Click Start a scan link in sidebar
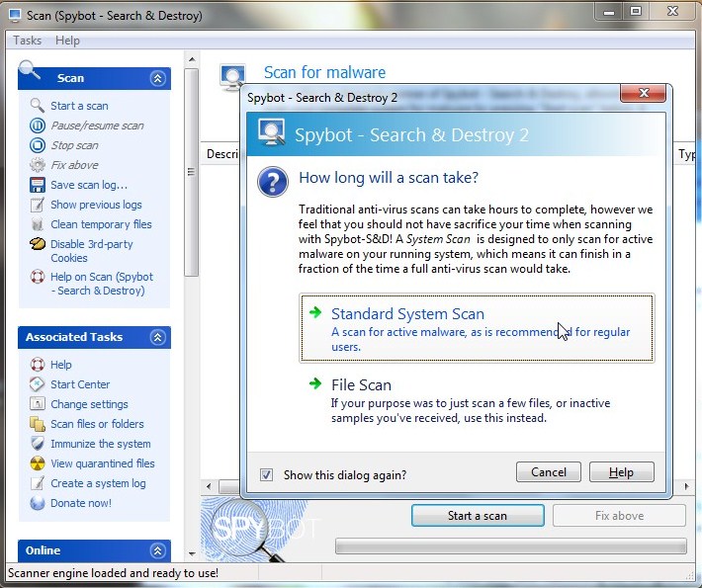 [x=79, y=106]
